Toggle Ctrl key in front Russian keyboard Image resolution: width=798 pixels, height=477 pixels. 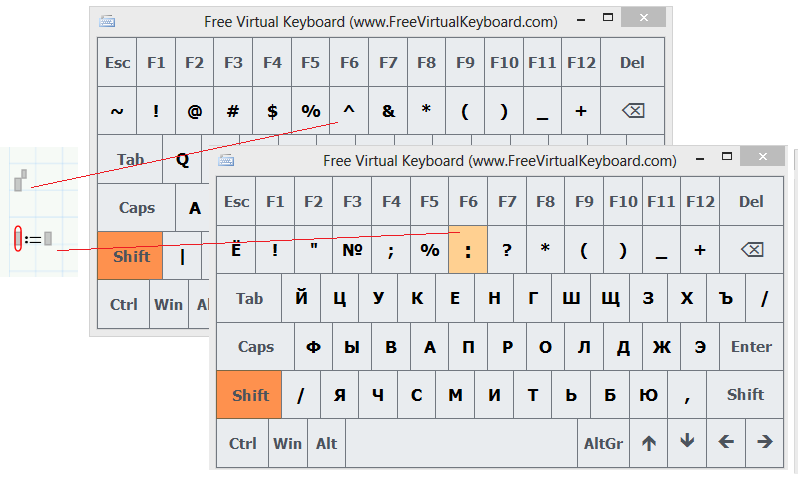click(x=242, y=443)
